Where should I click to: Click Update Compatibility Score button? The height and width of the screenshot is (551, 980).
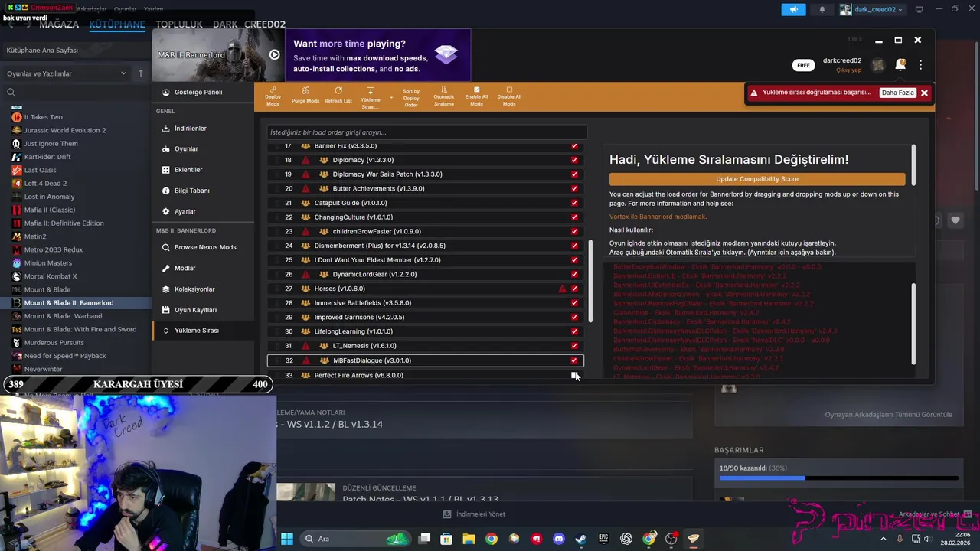pos(757,179)
